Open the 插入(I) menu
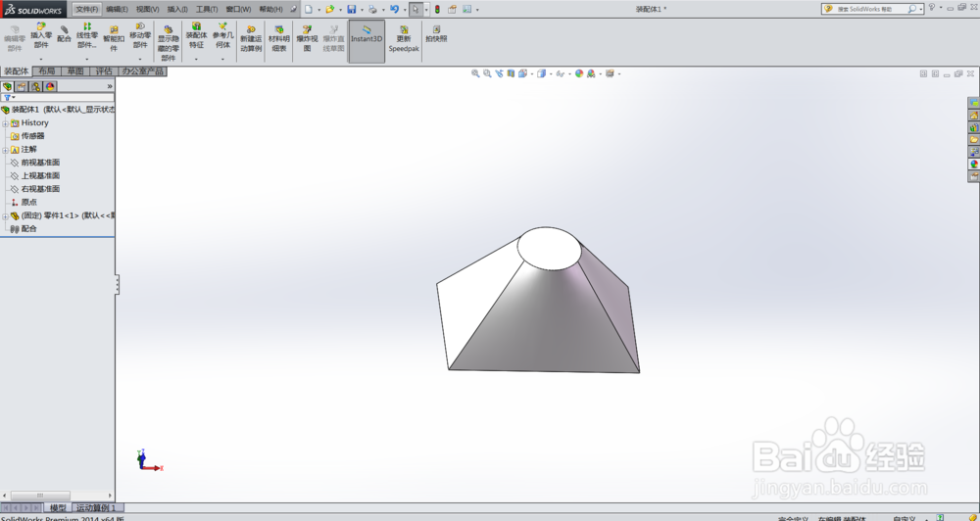Screen dimensions: 980x521 click(x=177, y=9)
